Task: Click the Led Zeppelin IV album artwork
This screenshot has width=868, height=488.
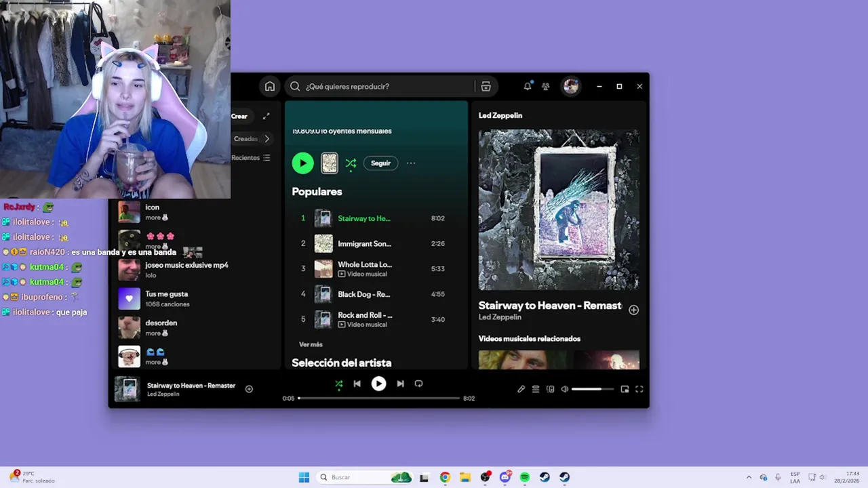Action: (559, 210)
